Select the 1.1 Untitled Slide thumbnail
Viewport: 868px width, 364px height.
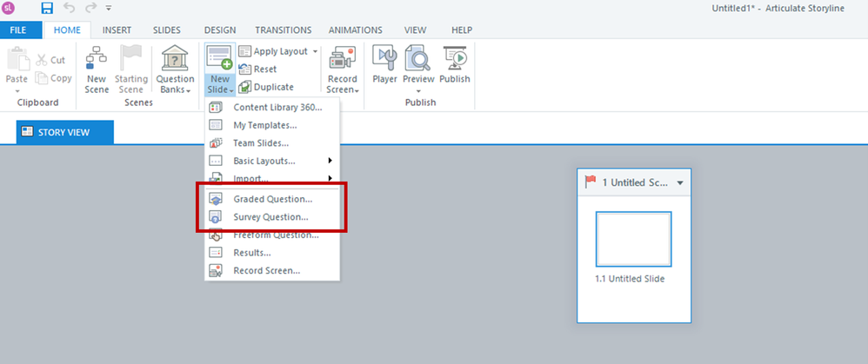click(634, 239)
